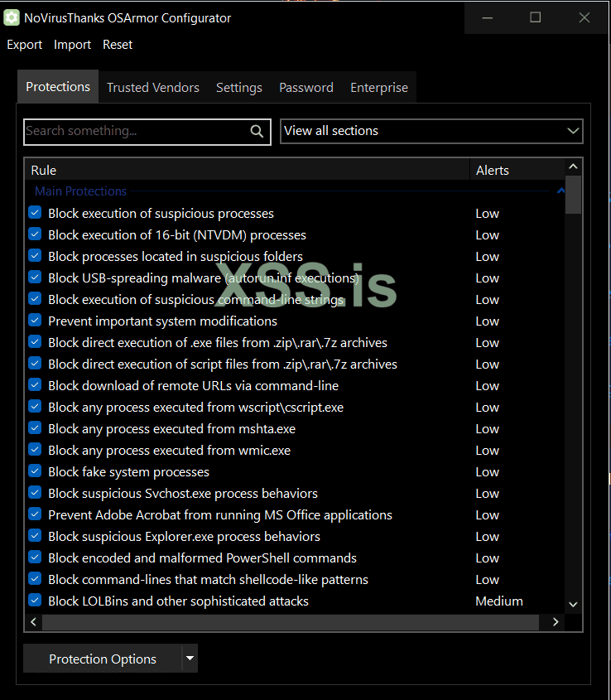Toggle 'Block download of remote URLs via command-line'
Viewport: 611px width, 700px height.
coord(35,384)
